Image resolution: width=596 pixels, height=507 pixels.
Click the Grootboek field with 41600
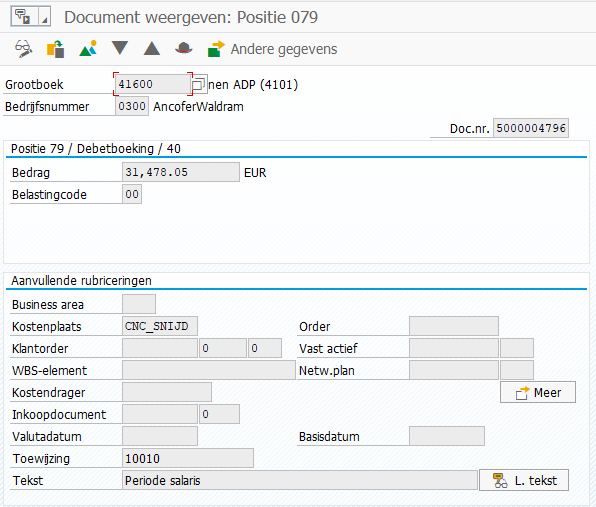click(x=153, y=84)
